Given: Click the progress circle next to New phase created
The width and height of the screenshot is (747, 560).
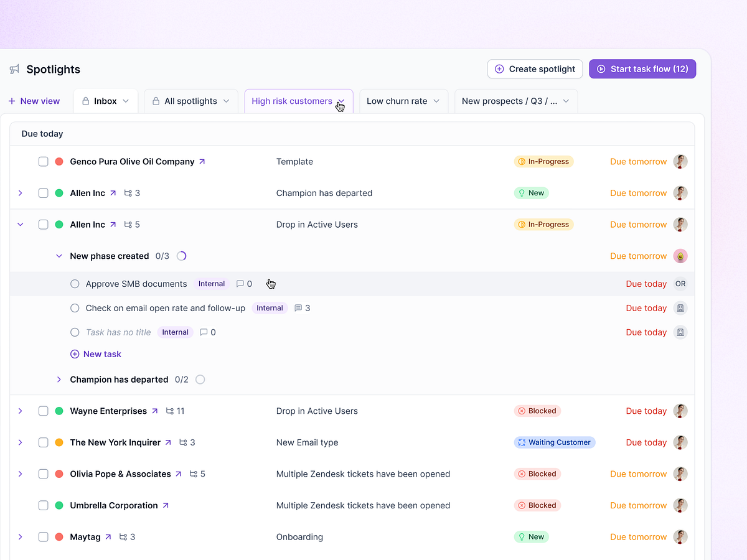Looking at the screenshot, I should point(181,256).
